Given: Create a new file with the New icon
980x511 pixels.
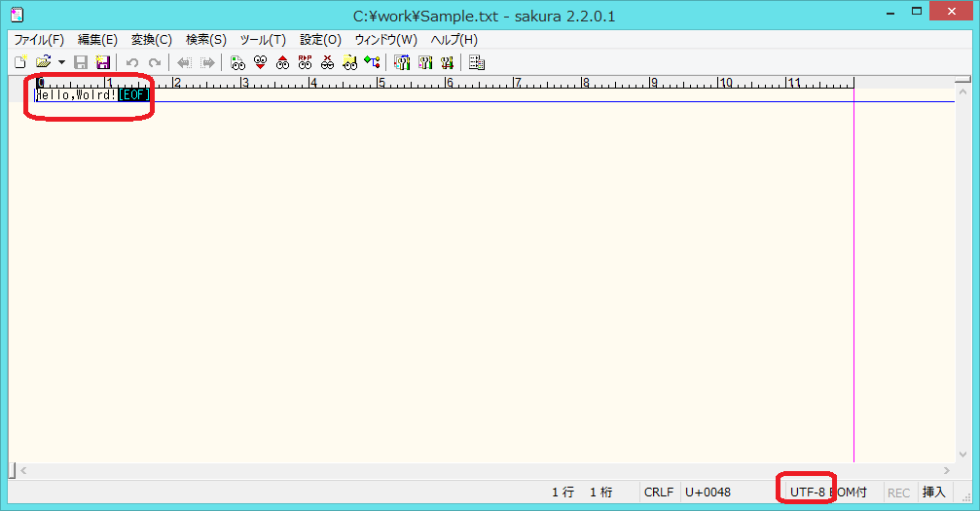Looking at the screenshot, I should pos(20,62).
